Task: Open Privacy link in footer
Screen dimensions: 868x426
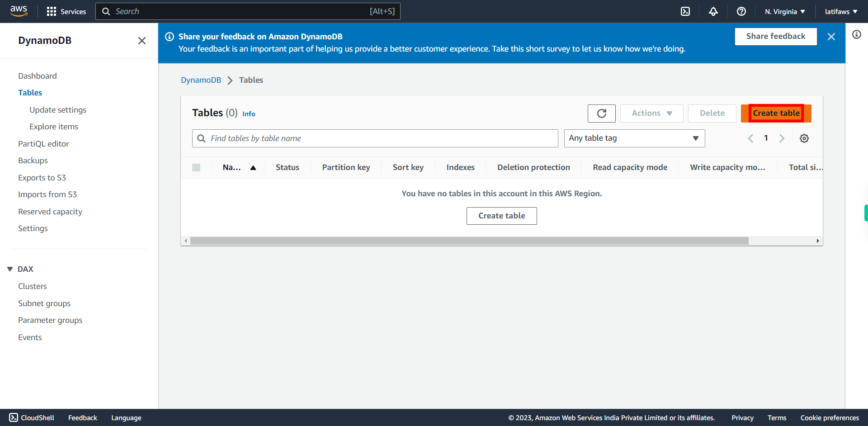Action: click(x=743, y=418)
